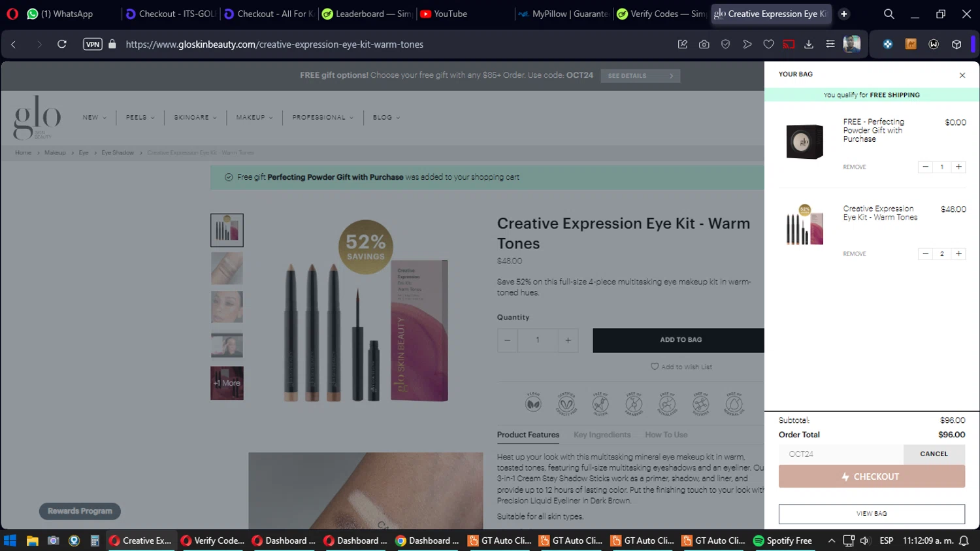
Task: Open the downloads icon in toolbar
Action: [x=809, y=44]
